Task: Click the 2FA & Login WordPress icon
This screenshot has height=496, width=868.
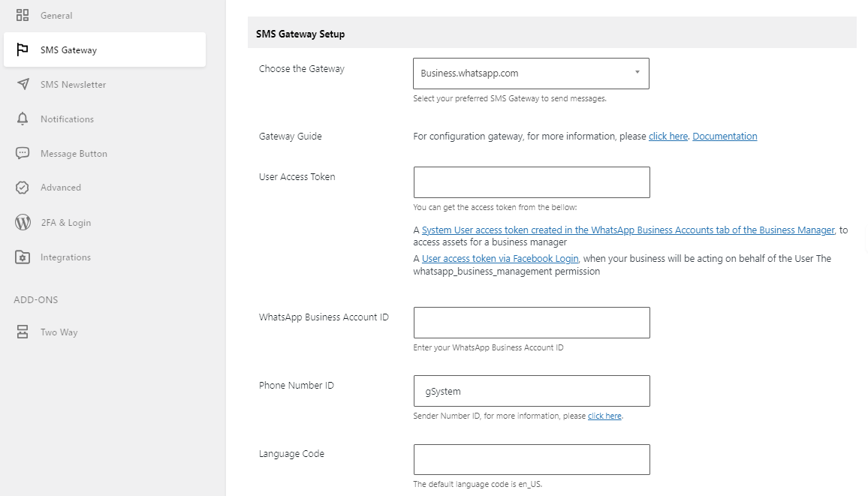Action: point(23,222)
